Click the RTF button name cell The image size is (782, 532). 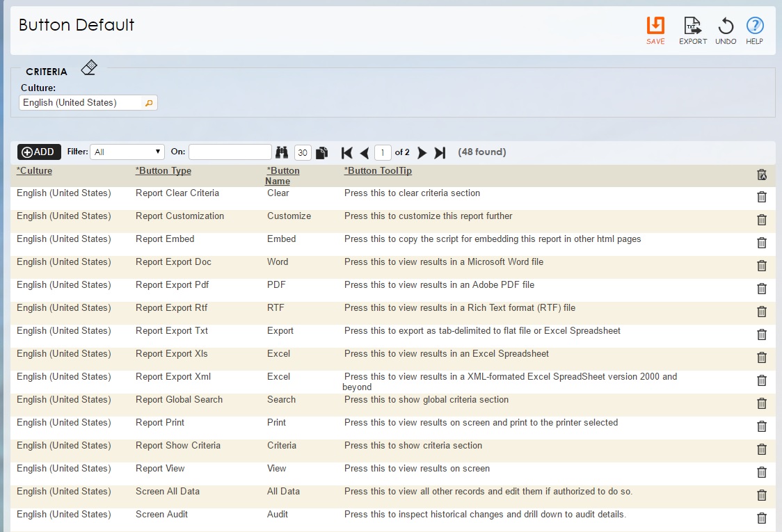[276, 307]
